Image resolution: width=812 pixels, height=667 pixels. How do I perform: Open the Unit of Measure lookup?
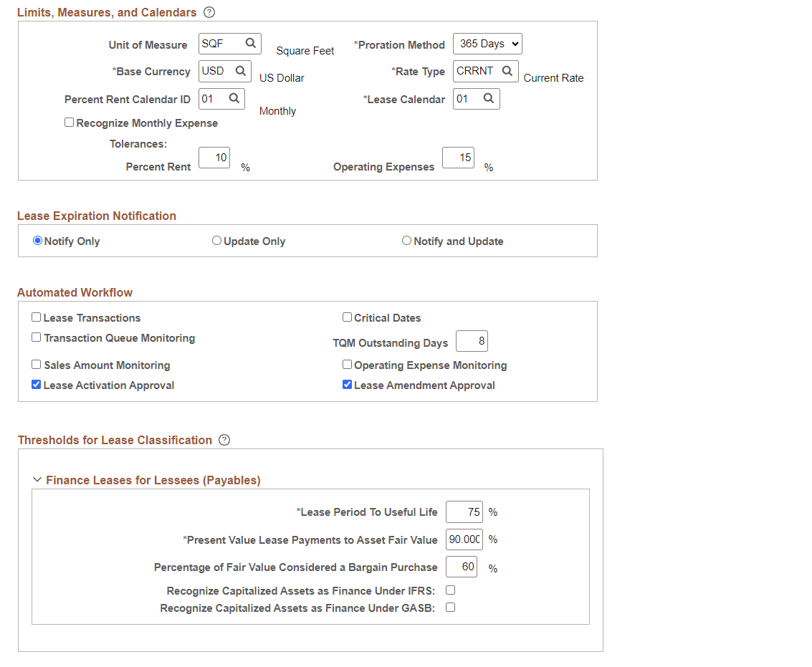tap(251, 44)
